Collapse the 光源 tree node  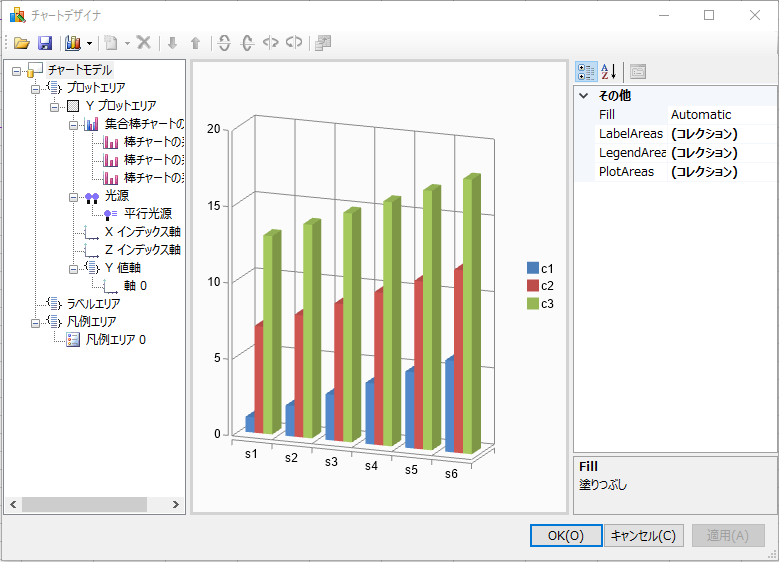tap(74, 196)
